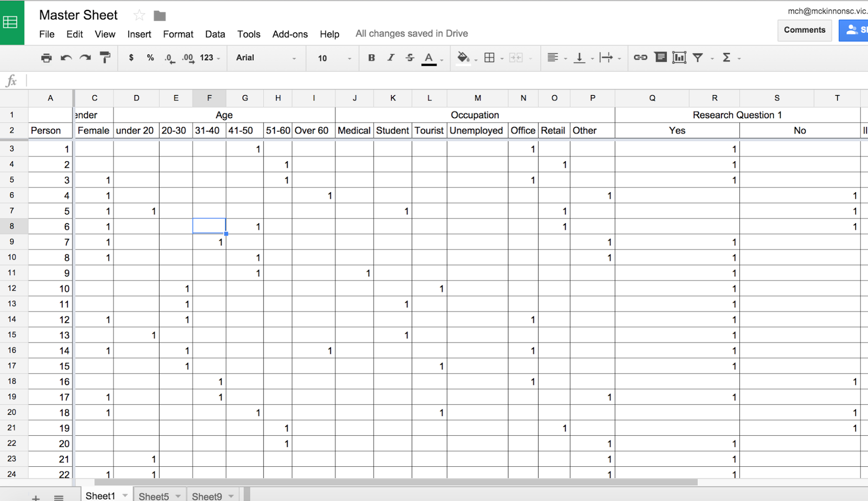
Task: Click the Share button
Action: (856, 30)
